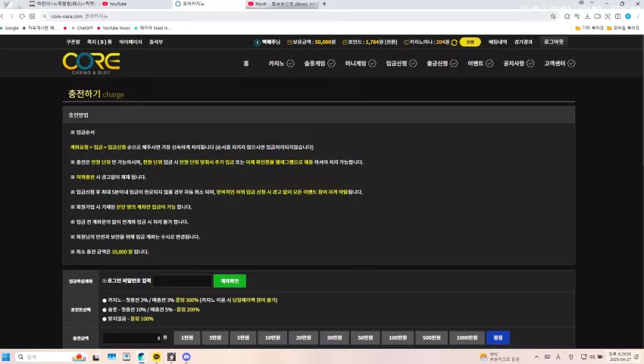
Task: Open 출석부 in top bar
Action: pyautogui.click(x=155, y=42)
